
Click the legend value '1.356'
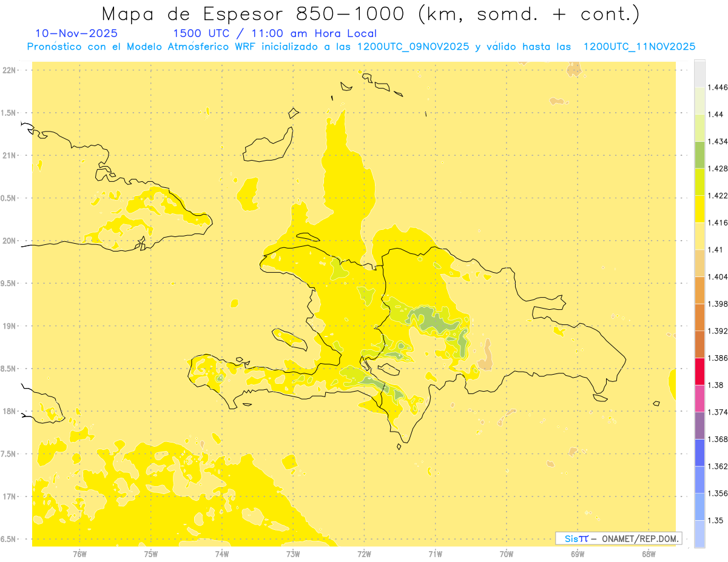click(717, 493)
